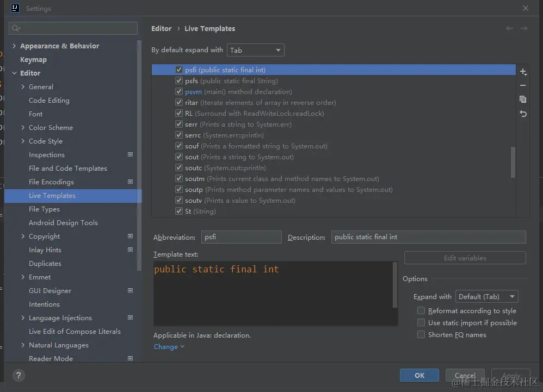Select the St (String) template row
The image size is (543, 392).
click(334, 211)
